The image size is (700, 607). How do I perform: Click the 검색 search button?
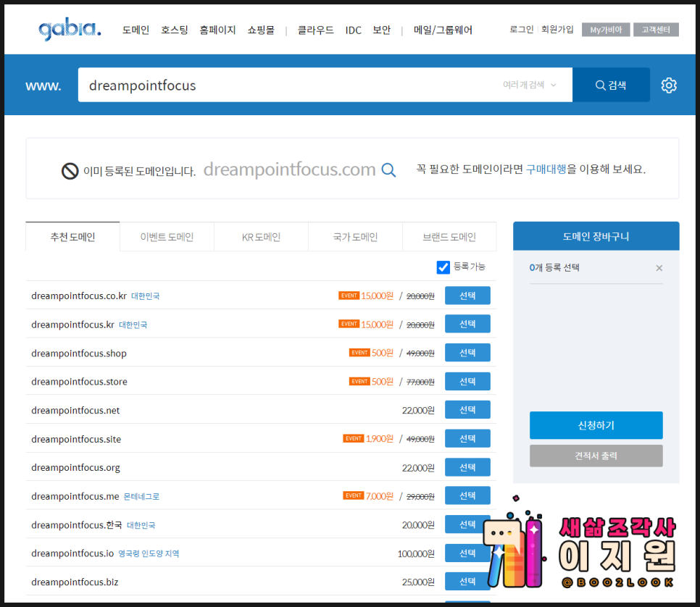click(610, 85)
